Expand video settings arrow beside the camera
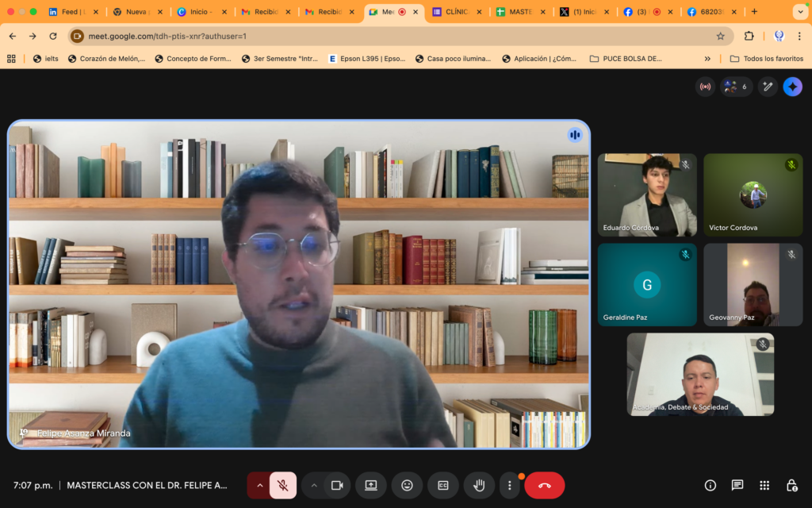The image size is (812, 508). point(314,485)
